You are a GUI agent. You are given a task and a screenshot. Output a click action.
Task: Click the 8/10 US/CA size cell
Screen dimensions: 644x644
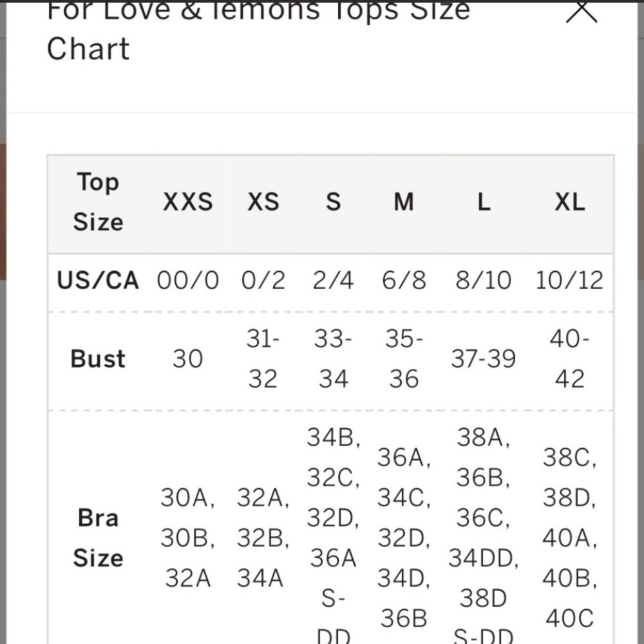point(484,281)
